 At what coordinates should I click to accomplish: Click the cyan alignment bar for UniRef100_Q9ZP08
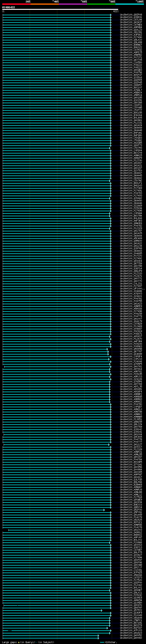[57, 15]
